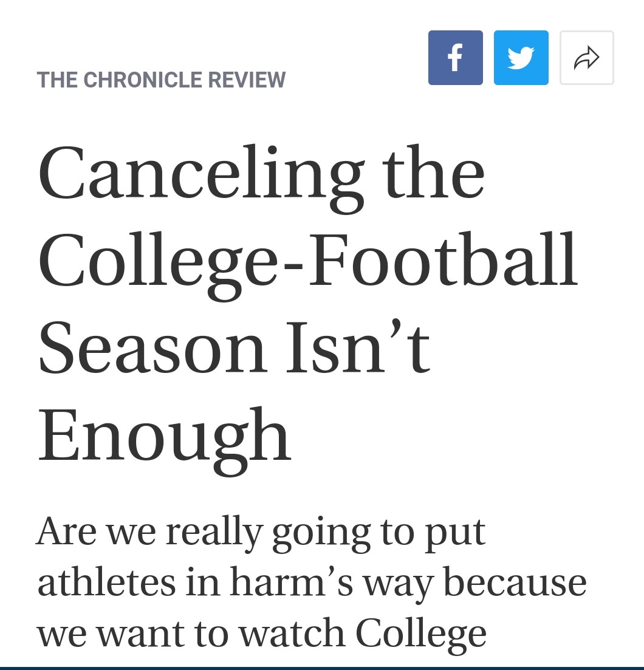Viewport: 644px width, 670px height.
Task: Click 'College-Football' in the headline
Action: tap(308, 265)
